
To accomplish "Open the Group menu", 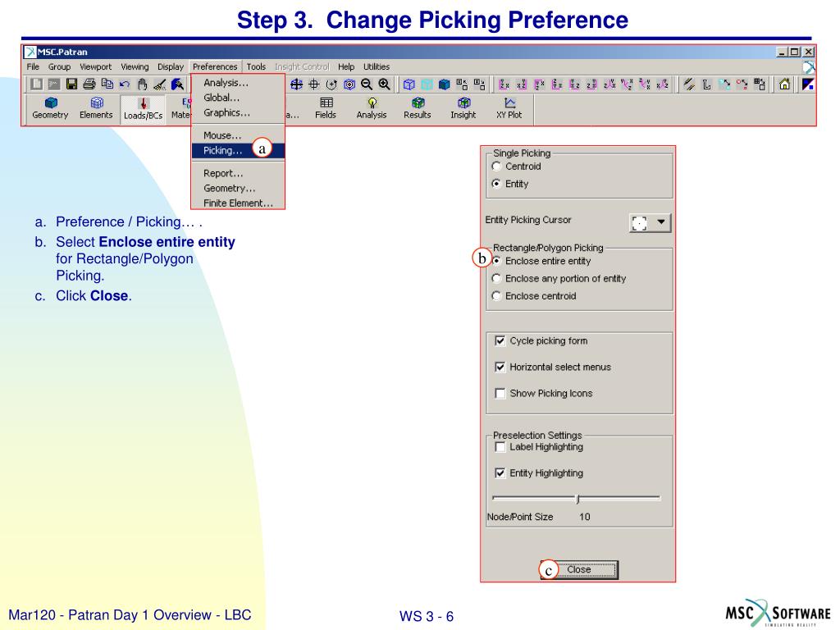I will click(59, 67).
